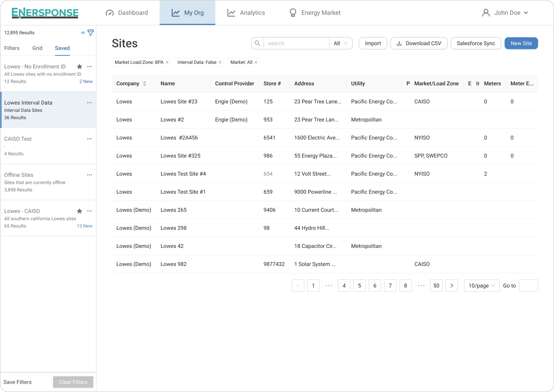Click the Energy Market lightbulb icon
The image size is (554, 392).
[293, 12]
